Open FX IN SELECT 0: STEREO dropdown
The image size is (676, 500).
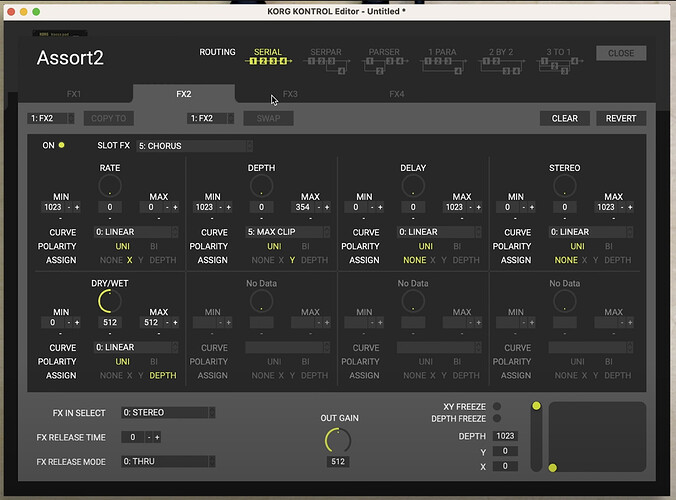click(168, 412)
